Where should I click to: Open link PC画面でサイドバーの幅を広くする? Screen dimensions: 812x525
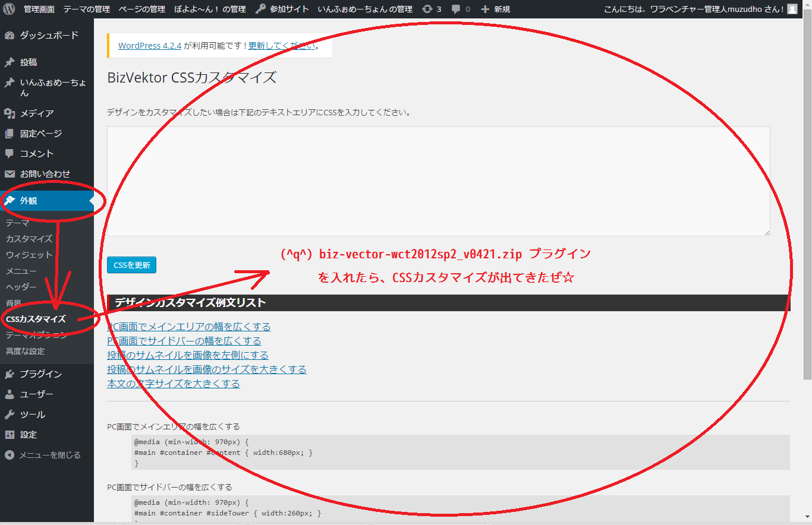pyautogui.click(x=184, y=341)
